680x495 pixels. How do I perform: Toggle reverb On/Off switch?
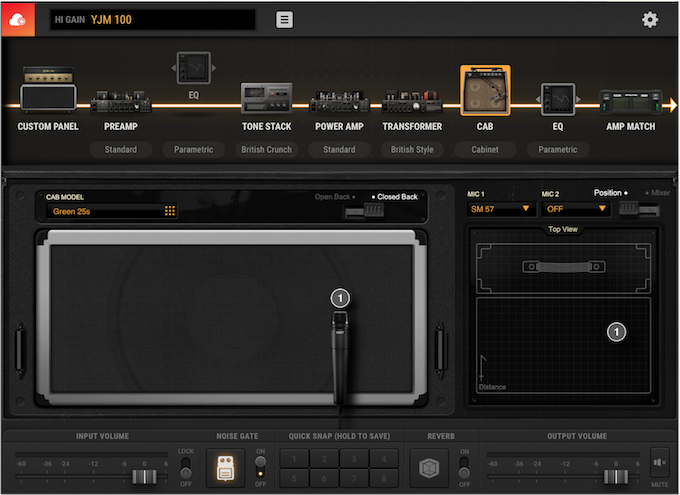464,468
